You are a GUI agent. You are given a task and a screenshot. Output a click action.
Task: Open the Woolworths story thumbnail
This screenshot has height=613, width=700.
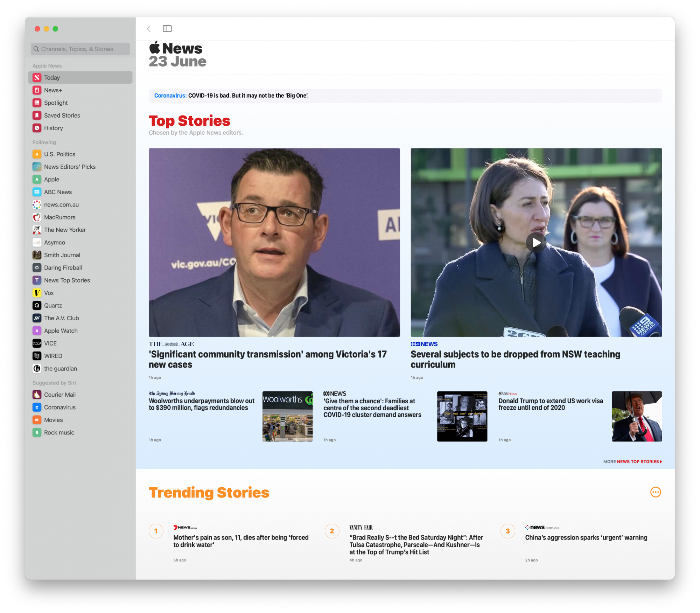coord(287,416)
